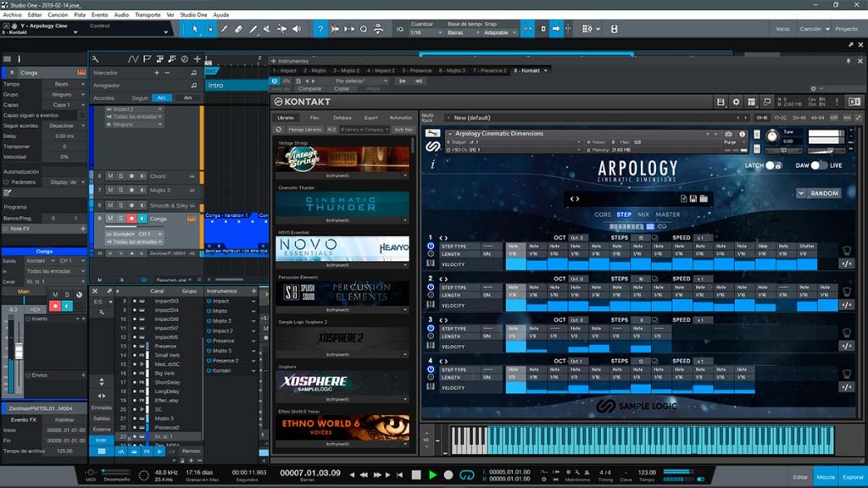Click the Editar button

click(x=800, y=477)
